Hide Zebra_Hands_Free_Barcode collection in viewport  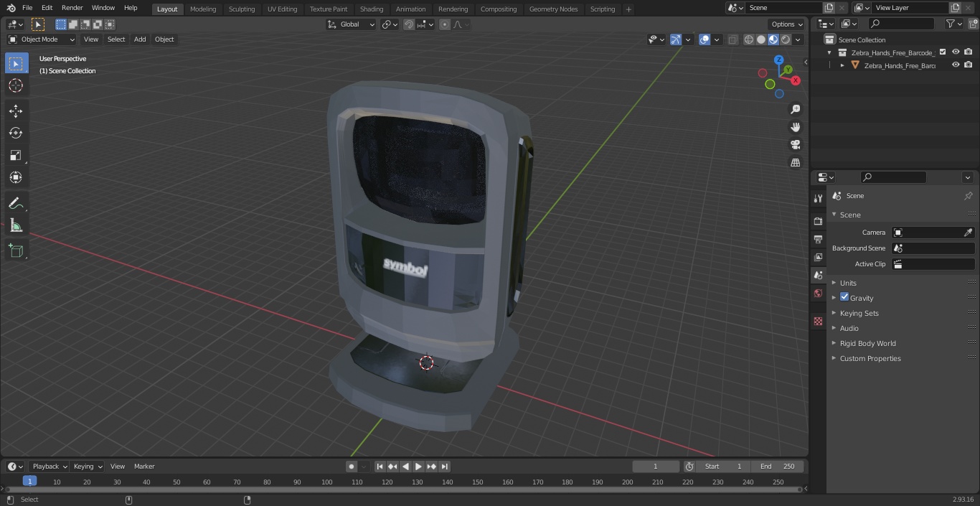tap(956, 52)
